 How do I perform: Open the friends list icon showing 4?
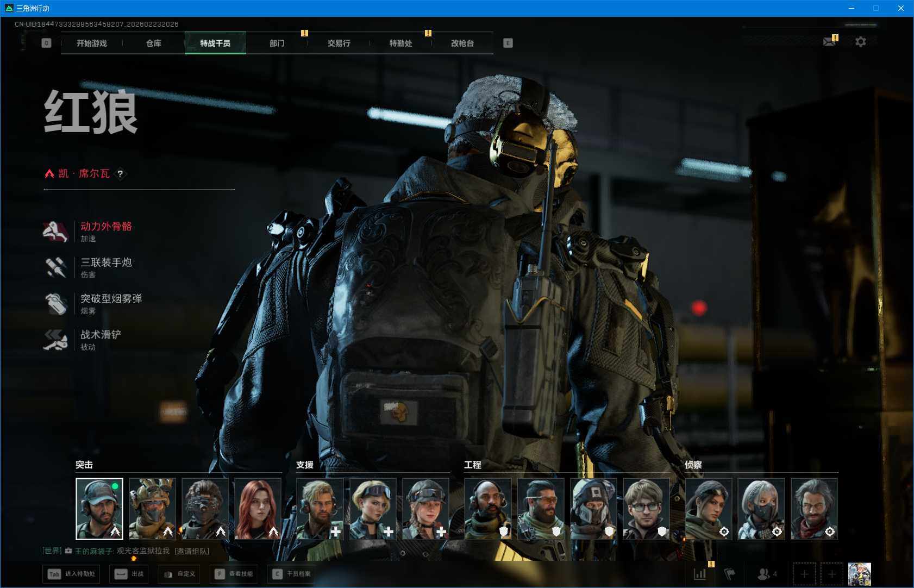767,574
